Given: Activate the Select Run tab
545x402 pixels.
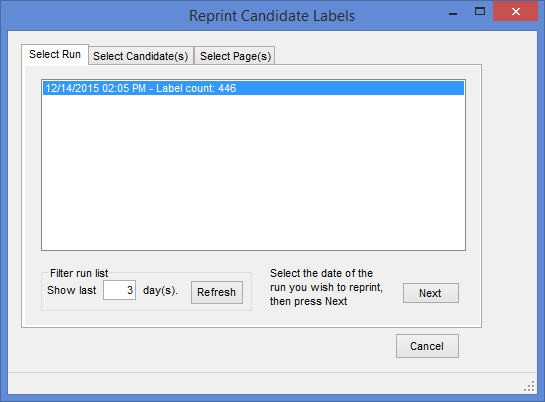Looking at the screenshot, I should pyautogui.click(x=55, y=54).
